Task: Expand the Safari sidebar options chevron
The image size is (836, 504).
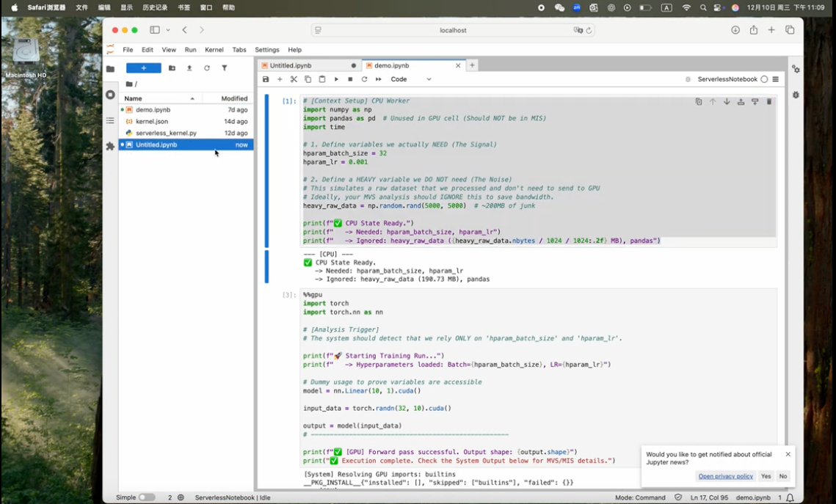Action: [x=168, y=30]
